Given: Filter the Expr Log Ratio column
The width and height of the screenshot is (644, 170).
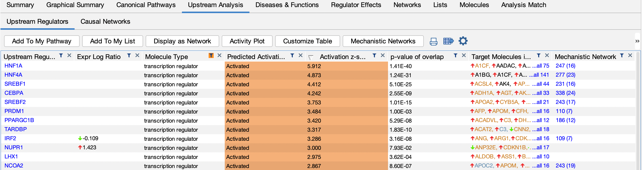Looking at the screenshot, I should click(x=129, y=56).
